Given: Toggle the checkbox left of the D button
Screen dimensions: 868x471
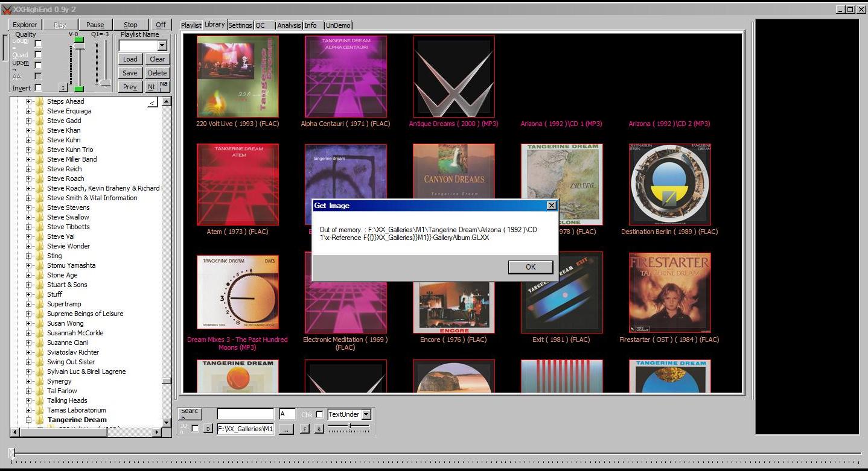Looking at the screenshot, I should tap(195, 429).
